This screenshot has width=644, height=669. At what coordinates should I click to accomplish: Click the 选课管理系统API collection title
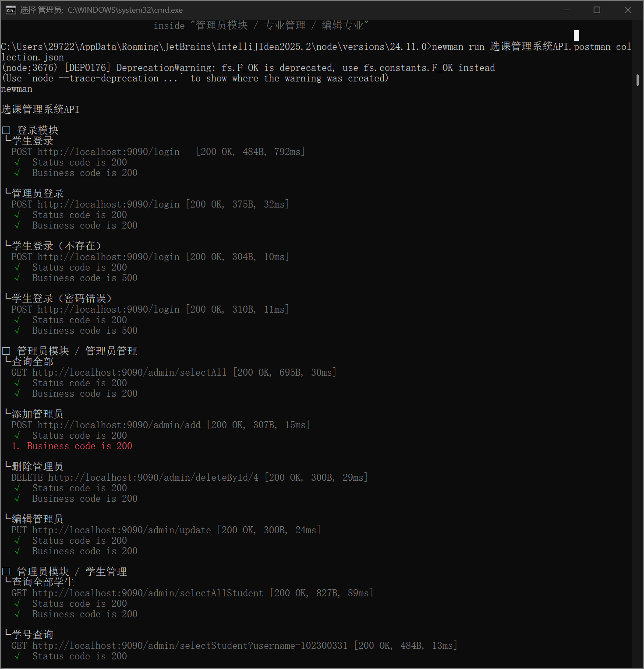pos(40,109)
